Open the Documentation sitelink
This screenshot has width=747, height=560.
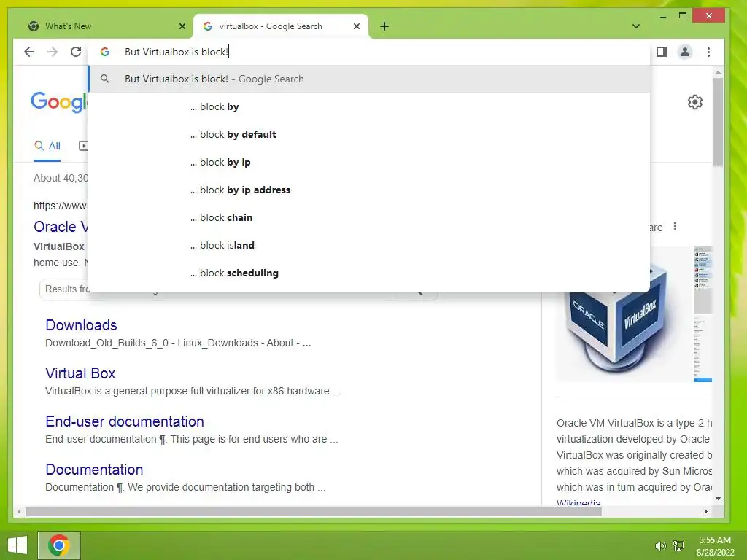pos(94,470)
